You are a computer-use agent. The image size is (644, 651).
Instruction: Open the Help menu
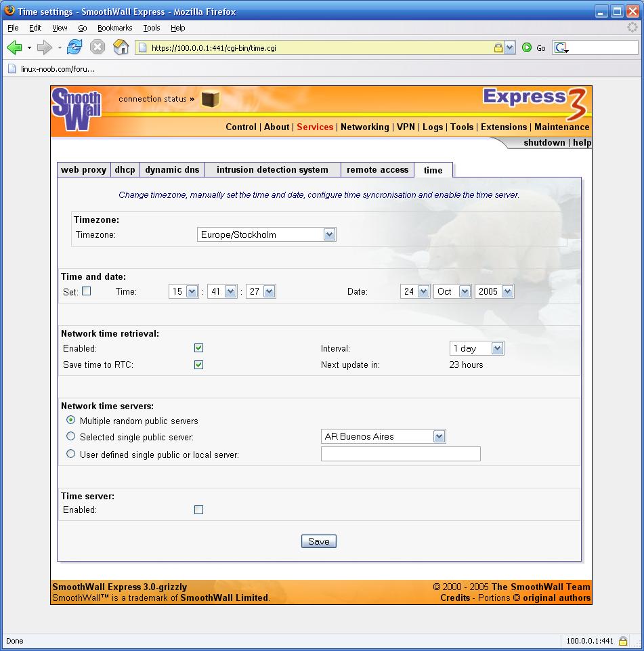[178, 28]
